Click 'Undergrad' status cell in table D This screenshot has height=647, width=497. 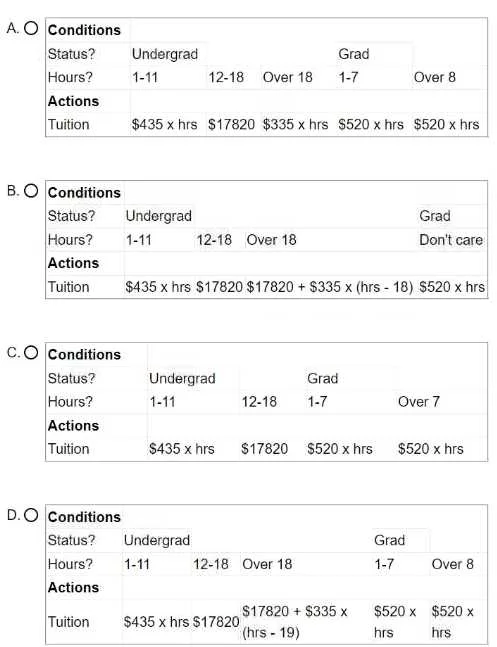157,540
